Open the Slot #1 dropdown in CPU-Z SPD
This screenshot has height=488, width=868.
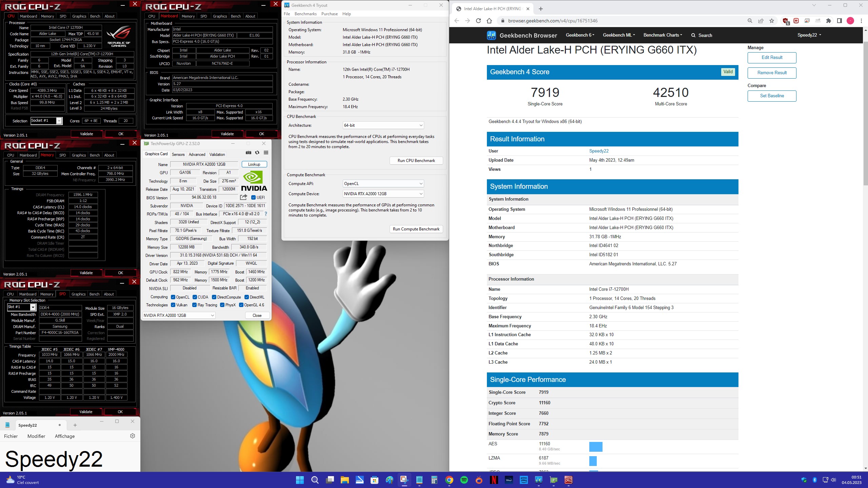pos(21,307)
